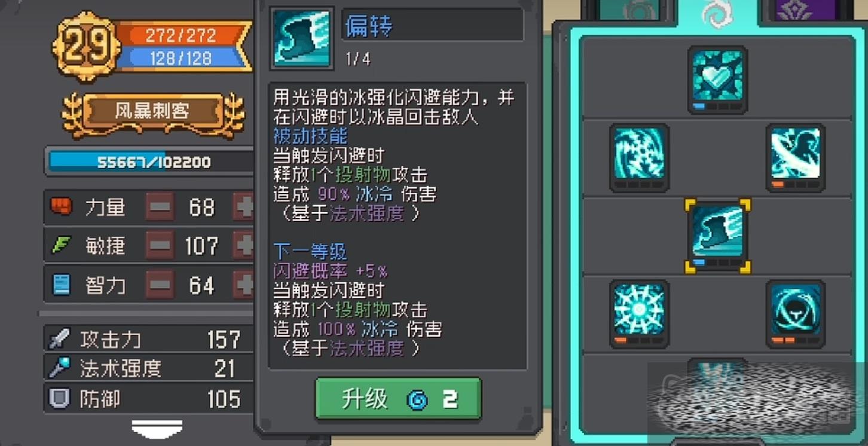This screenshot has width=868, height=446.
Task: Increase 敏捷 with plus button
Action: coord(244,246)
